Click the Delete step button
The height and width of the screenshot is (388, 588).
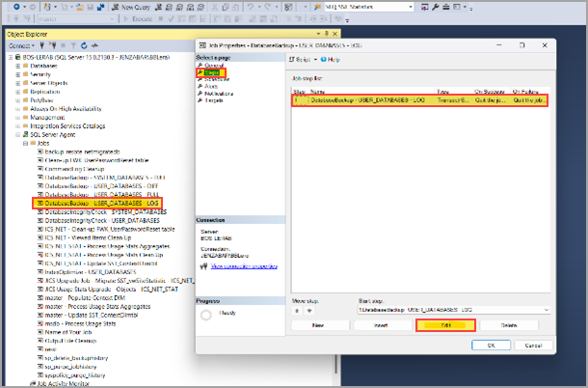tap(509, 325)
